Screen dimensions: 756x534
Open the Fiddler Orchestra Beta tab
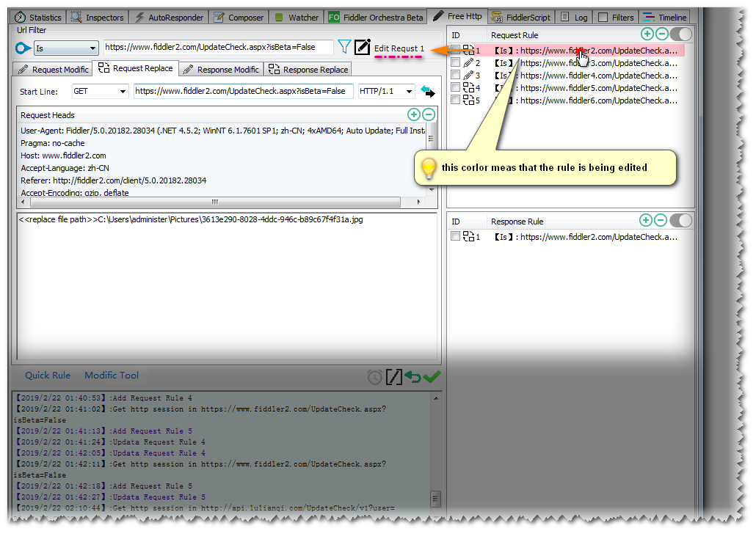click(376, 18)
